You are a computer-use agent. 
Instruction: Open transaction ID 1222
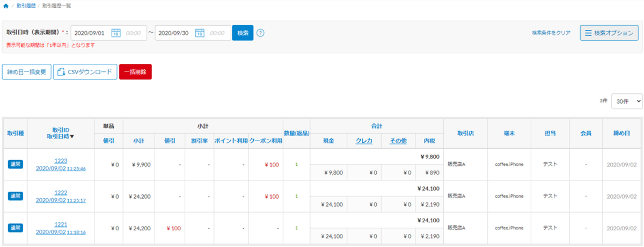(61, 192)
